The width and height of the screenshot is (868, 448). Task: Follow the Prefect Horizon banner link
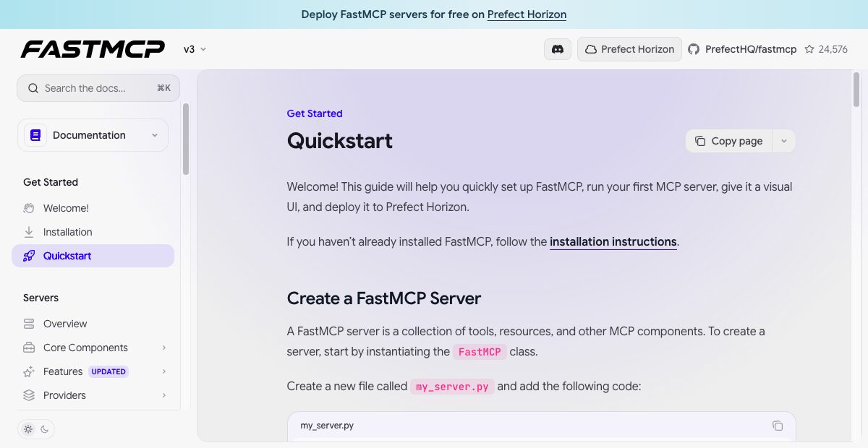tap(527, 14)
